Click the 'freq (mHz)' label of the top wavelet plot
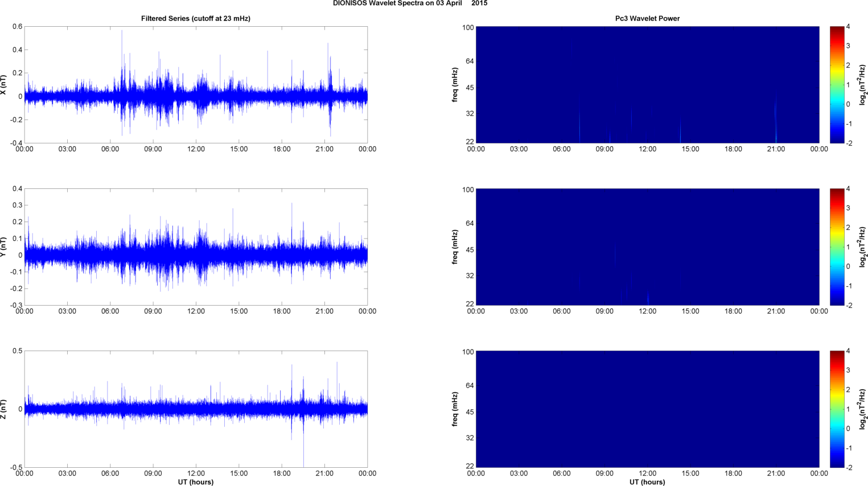The height and width of the screenshot is (486, 868). (x=455, y=85)
